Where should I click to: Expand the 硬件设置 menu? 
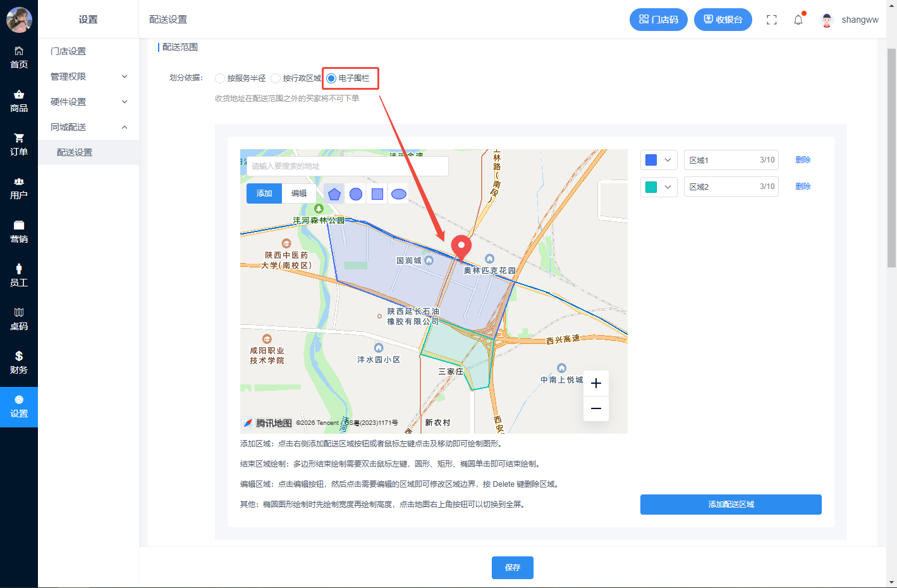coord(88,102)
